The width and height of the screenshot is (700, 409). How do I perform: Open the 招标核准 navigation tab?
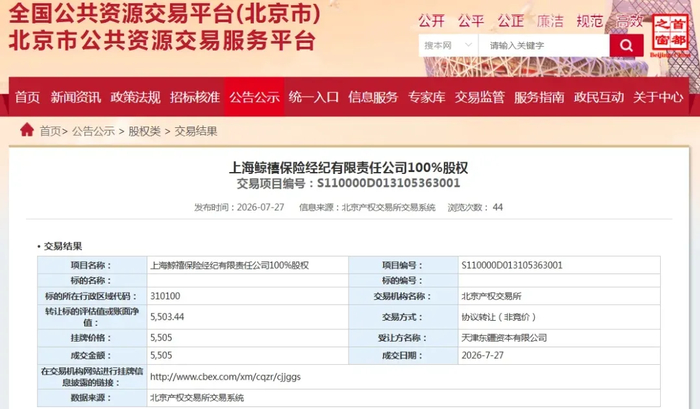(195, 97)
